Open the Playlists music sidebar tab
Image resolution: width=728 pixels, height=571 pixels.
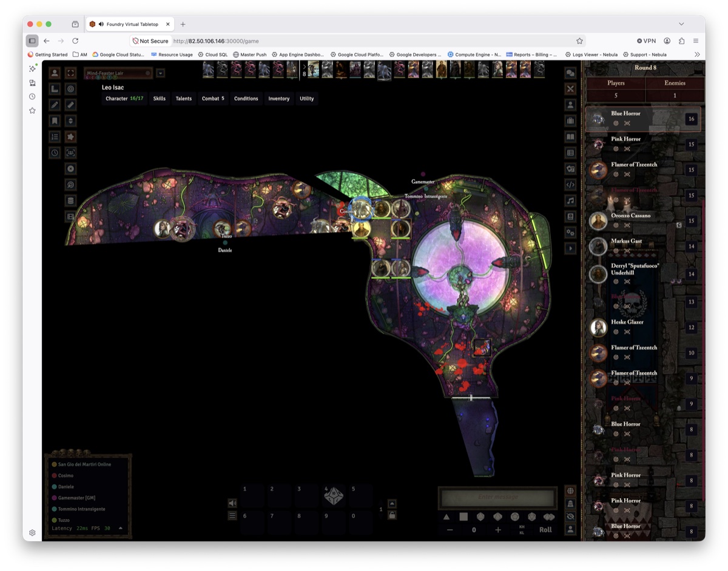pos(570,201)
